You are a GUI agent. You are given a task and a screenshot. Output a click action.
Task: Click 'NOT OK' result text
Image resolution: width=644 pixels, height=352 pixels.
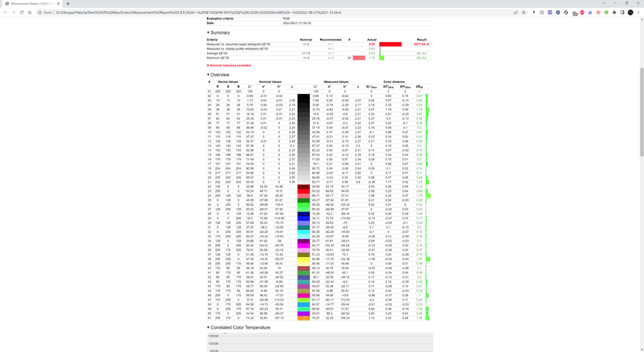pos(422,44)
